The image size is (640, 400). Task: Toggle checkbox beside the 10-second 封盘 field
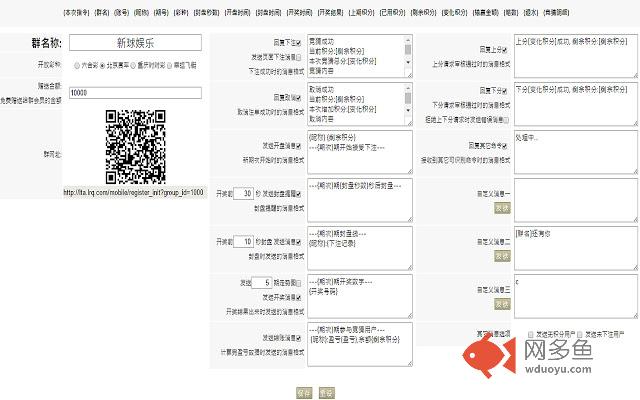click(x=299, y=242)
